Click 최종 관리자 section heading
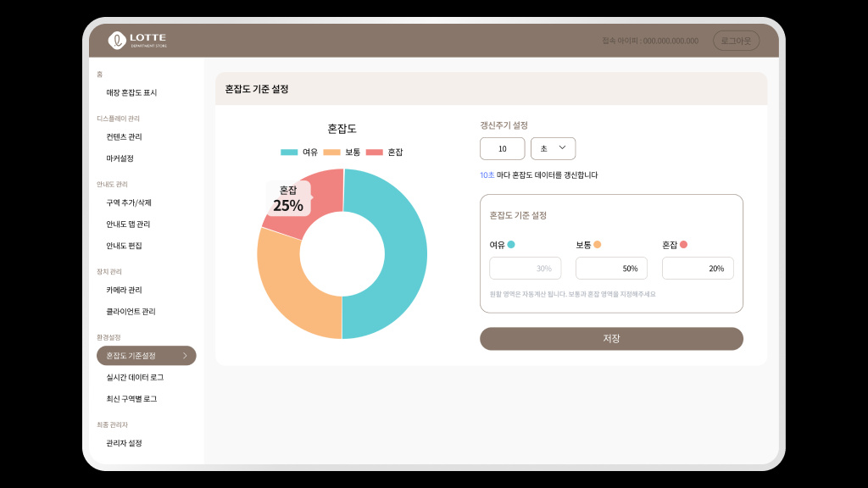This screenshot has width=868, height=488. (113, 425)
